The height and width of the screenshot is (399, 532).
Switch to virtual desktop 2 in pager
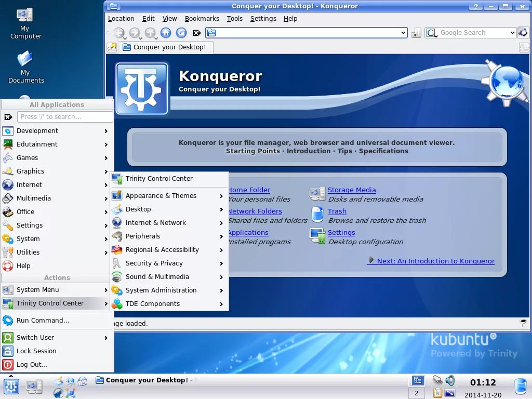pyautogui.click(x=416, y=393)
